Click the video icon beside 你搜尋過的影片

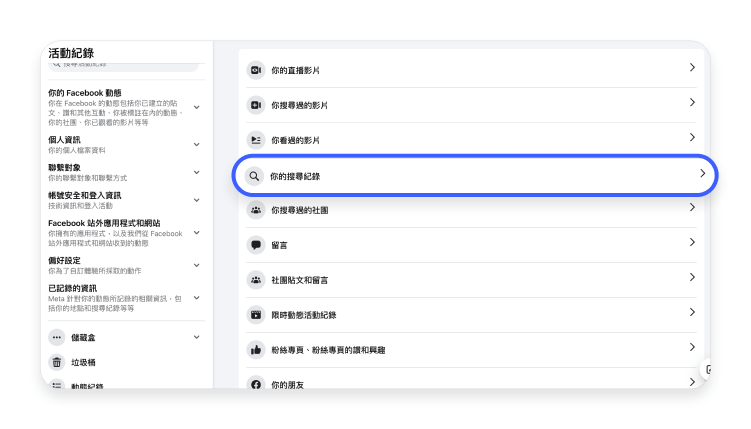coord(256,104)
